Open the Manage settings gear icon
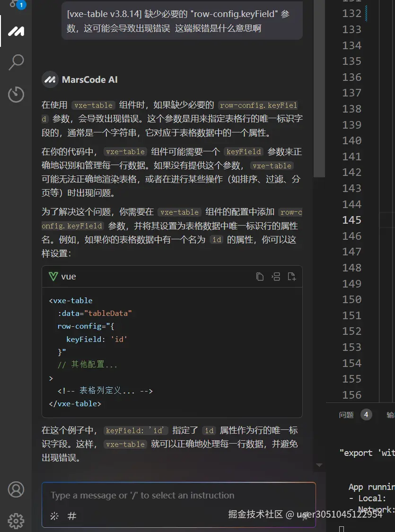Screen dimensions: 395x532 click(x=16, y=521)
